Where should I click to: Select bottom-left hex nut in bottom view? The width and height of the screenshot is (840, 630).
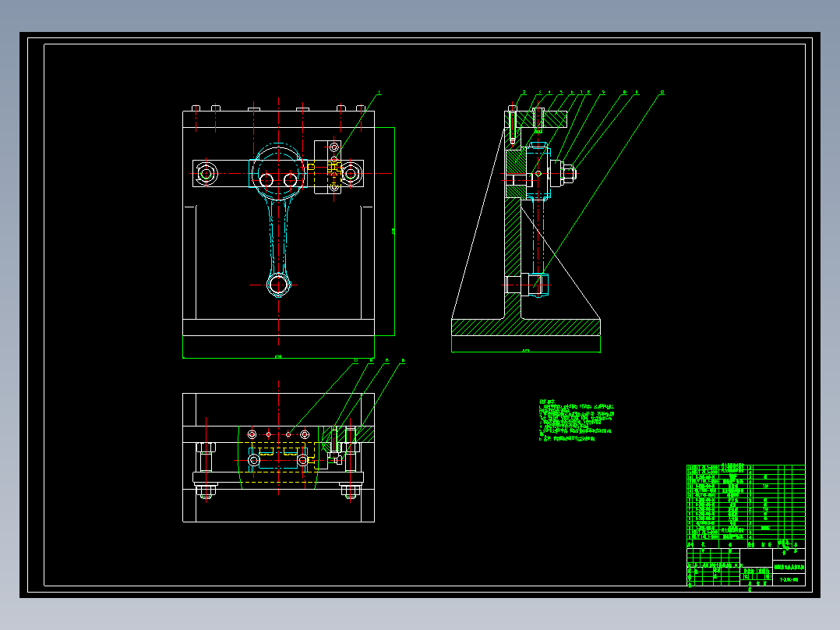coord(206,491)
